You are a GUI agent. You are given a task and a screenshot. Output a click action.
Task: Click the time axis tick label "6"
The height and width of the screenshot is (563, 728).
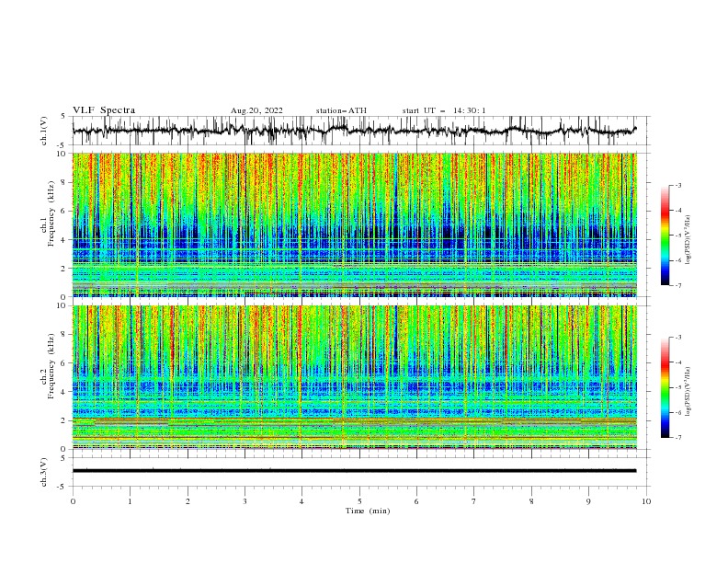(416, 501)
